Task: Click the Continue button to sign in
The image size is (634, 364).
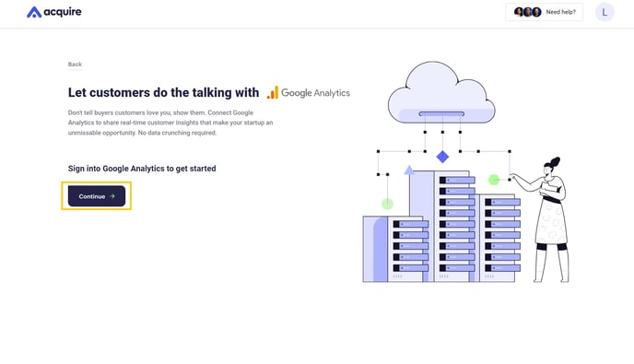Action: point(97,196)
